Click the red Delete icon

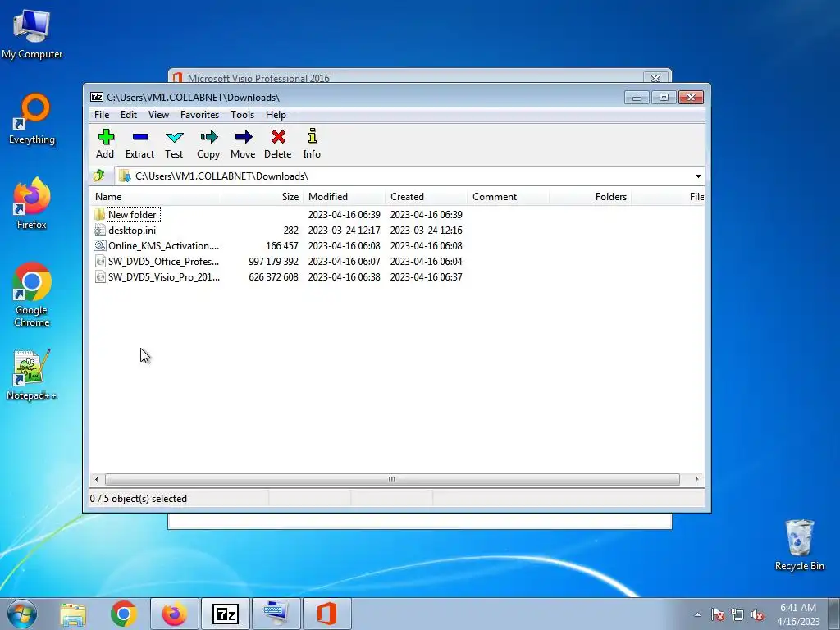point(278,137)
